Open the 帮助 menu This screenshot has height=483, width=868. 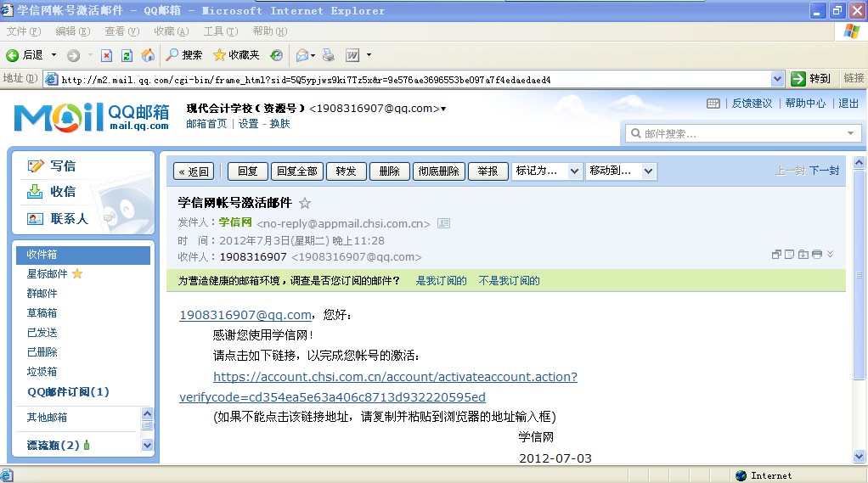[269, 31]
